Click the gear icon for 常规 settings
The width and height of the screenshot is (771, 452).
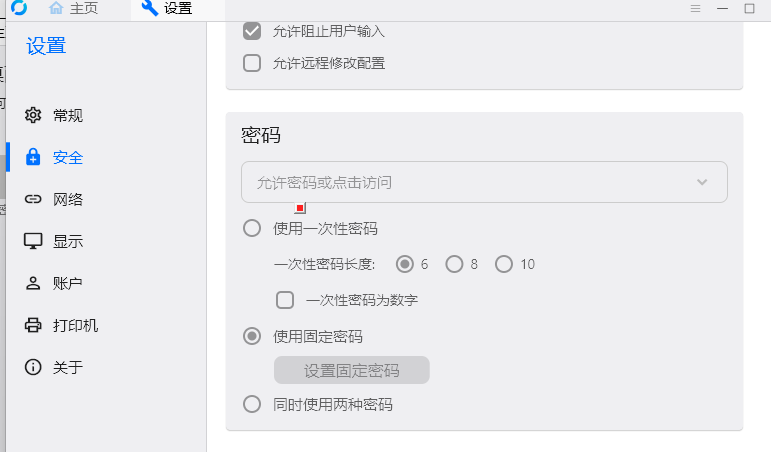pyautogui.click(x=33, y=115)
